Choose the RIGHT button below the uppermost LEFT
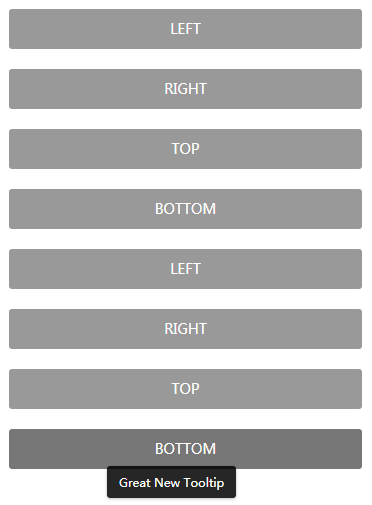The width and height of the screenshot is (372, 505). [x=185, y=89]
